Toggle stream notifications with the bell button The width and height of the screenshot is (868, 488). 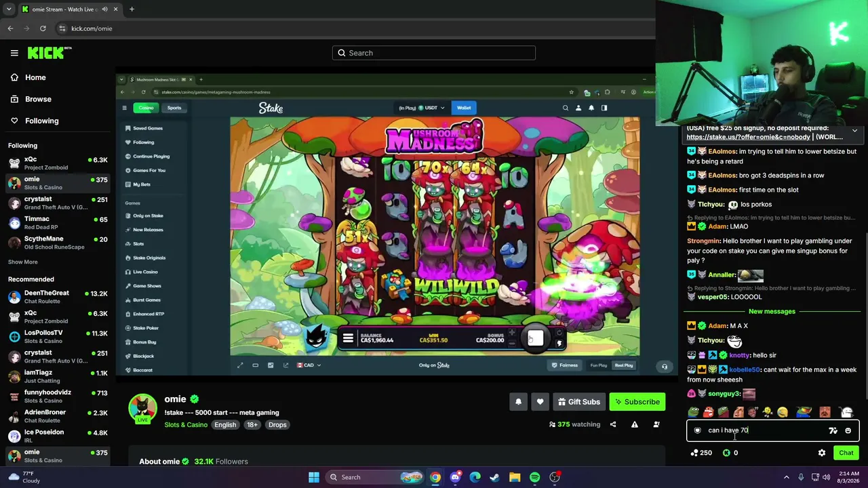pyautogui.click(x=518, y=402)
